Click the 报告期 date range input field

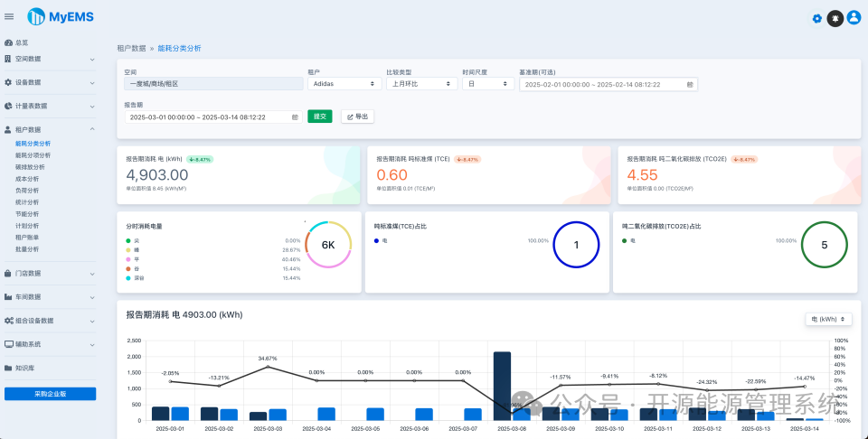point(213,117)
